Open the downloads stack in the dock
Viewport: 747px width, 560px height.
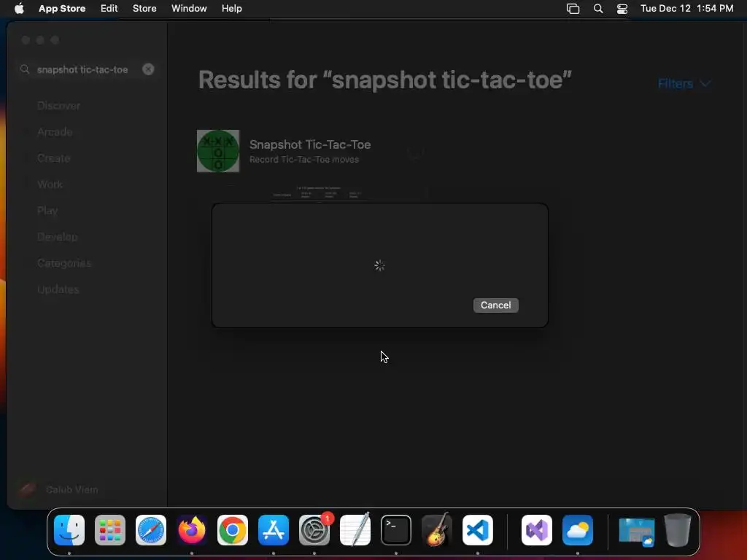point(637,532)
